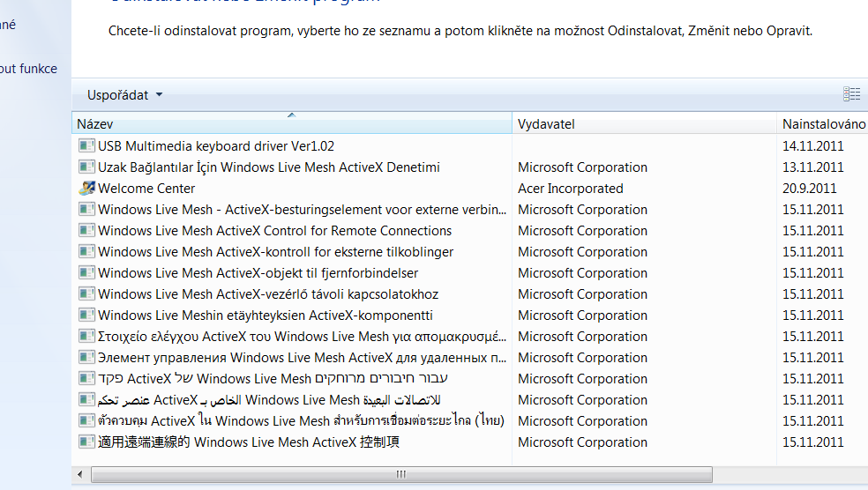Click the horizontal scrollbar left arrow
Viewport: 868px width, 490px height.
80,474
